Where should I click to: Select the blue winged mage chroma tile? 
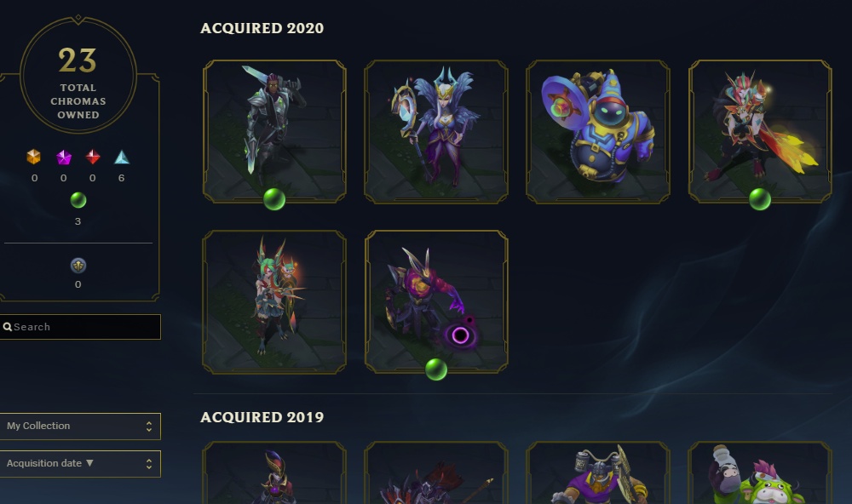[x=435, y=131]
